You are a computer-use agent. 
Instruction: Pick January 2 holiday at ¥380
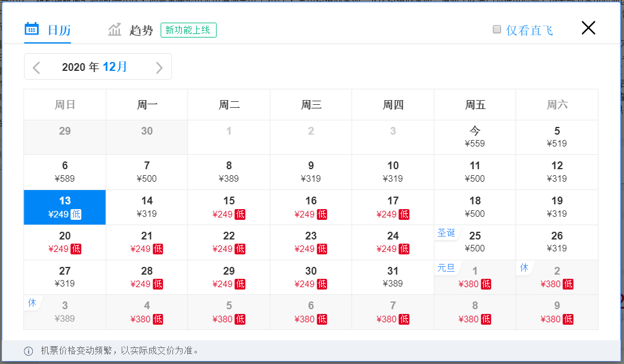click(x=557, y=277)
